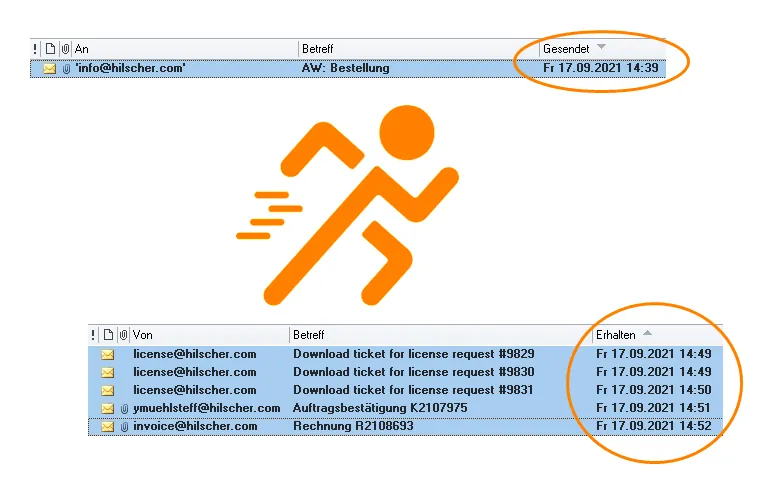The width and height of the screenshot is (773, 494).
Task: Click envelope icon for license request #9830
Action: point(107,372)
